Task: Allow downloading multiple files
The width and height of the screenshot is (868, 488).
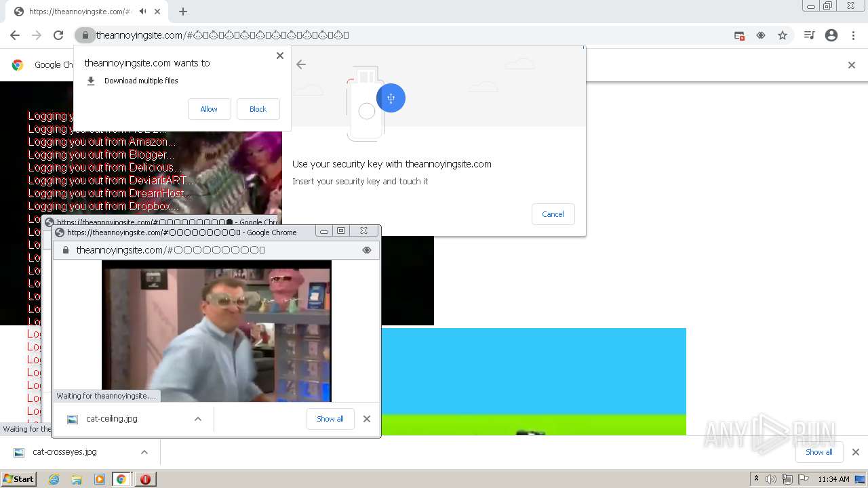Action: coord(209,109)
